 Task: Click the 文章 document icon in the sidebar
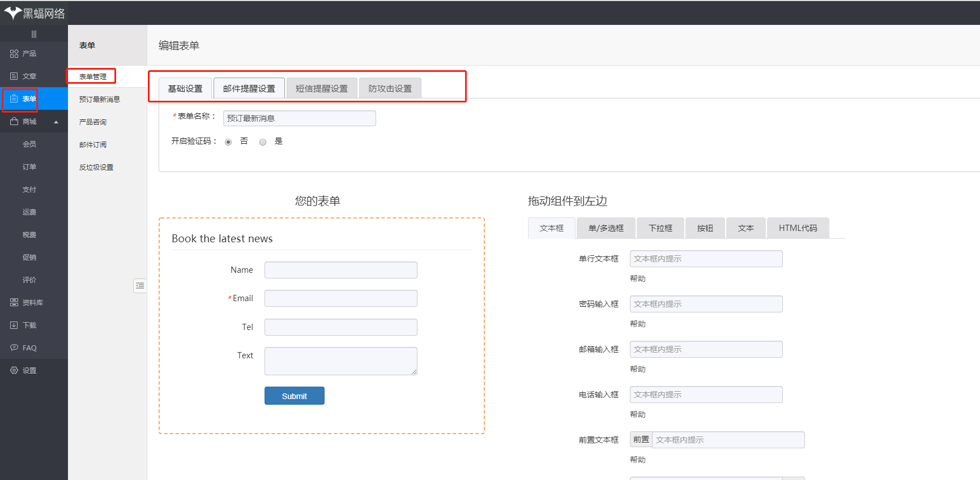(x=14, y=76)
